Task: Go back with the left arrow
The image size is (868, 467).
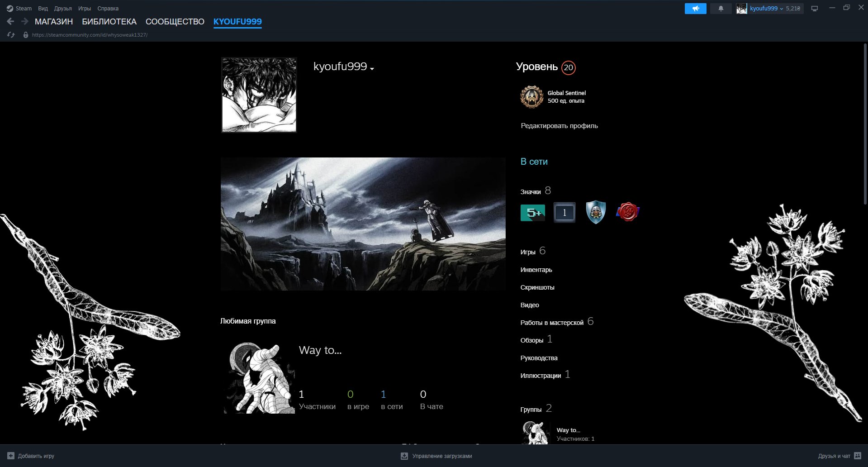Action: (x=11, y=21)
